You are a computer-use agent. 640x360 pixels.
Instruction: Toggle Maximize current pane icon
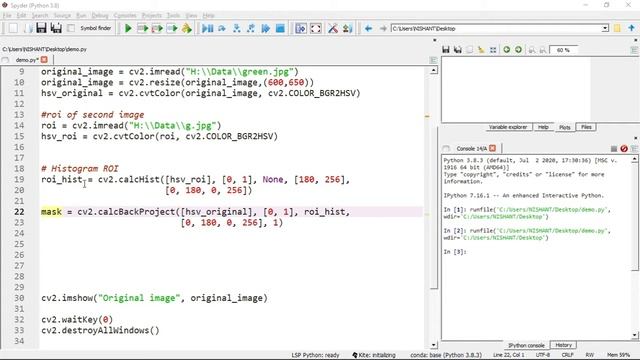click(301, 28)
